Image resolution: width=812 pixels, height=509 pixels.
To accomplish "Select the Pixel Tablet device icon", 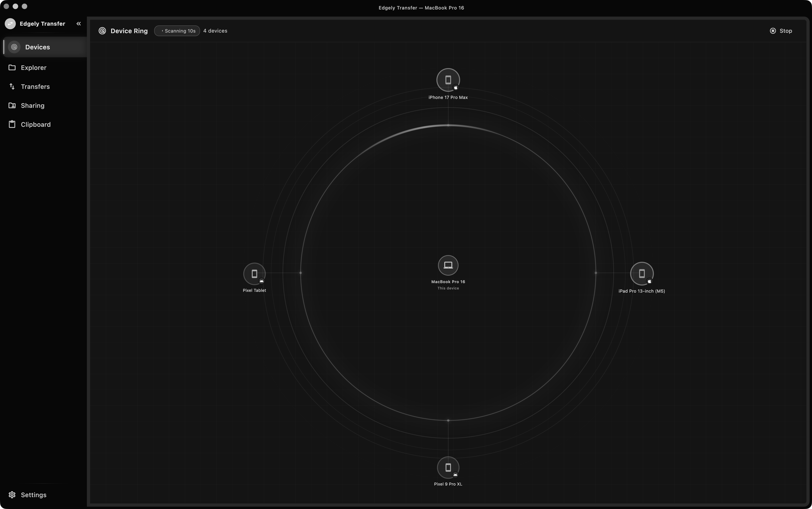I will (255, 274).
